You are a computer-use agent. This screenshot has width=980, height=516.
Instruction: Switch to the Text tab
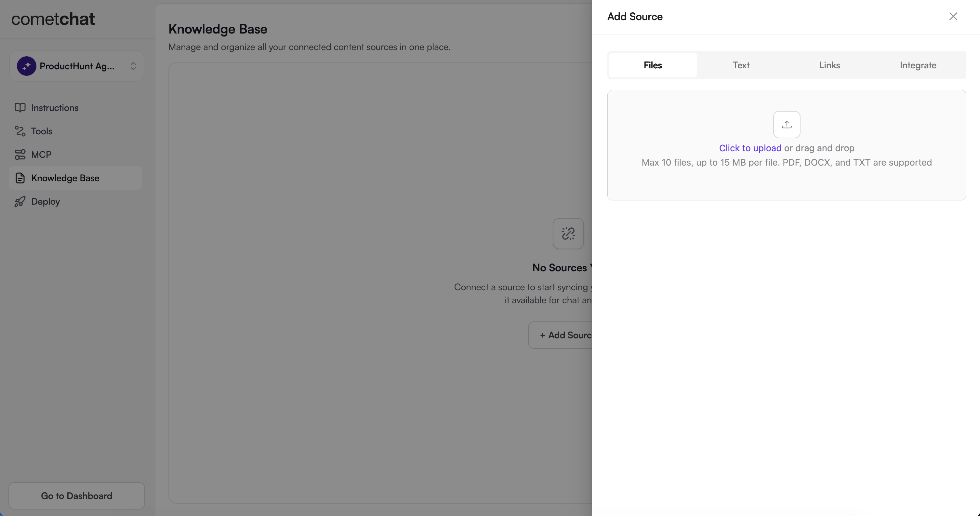[741, 65]
